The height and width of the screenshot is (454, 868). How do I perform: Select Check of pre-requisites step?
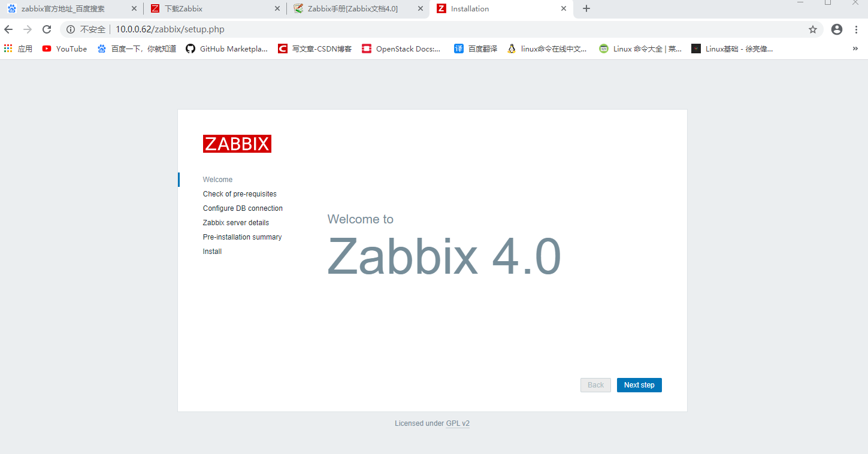tap(240, 194)
